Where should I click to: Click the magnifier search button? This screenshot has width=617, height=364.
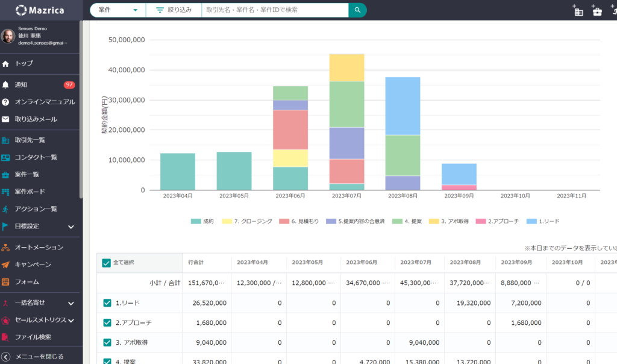click(357, 10)
